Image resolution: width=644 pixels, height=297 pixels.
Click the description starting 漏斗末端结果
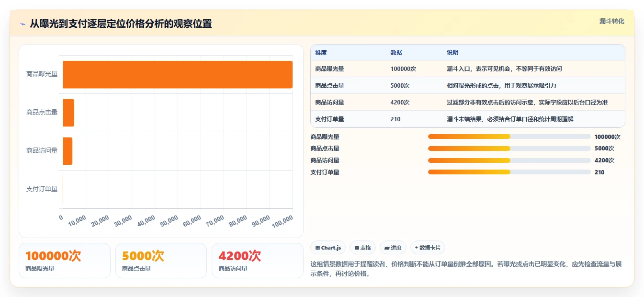(510, 119)
